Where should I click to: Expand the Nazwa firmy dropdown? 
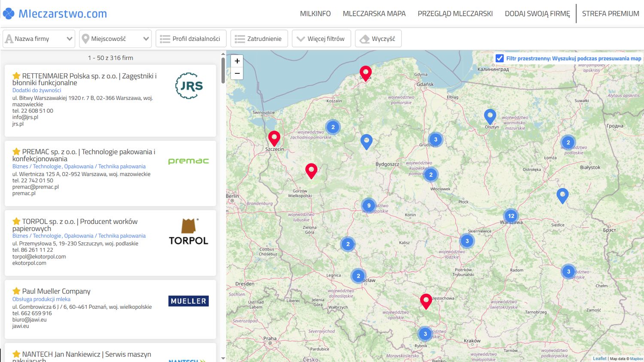pos(69,39)
